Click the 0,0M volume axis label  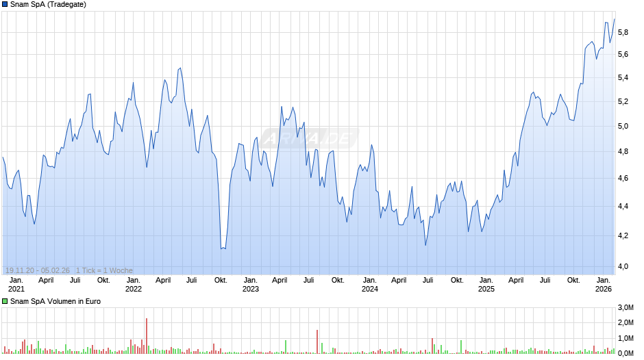[626, 353]
